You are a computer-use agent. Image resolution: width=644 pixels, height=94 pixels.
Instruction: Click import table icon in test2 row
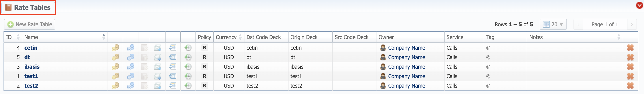coord(173,85)
